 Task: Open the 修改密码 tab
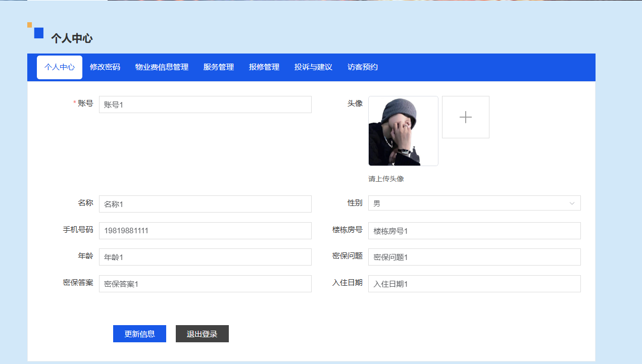pyautogui.click(x=105, y=67)
